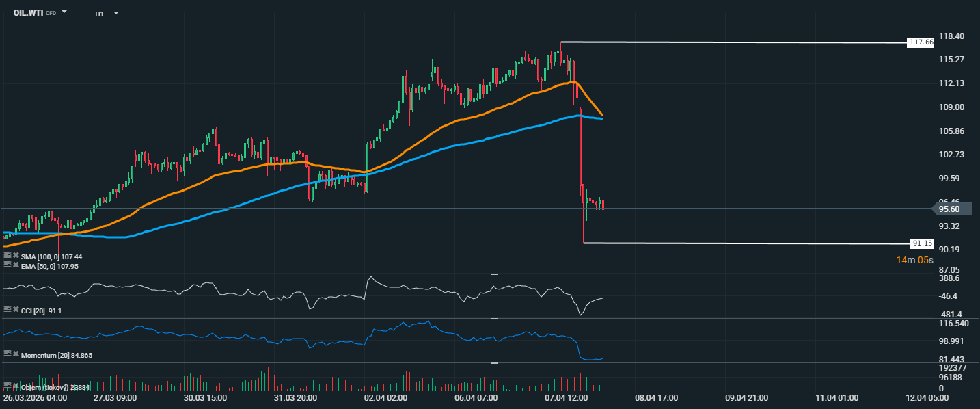Click the current price tag 95.60
This screenshot has width=980, height=409.
[950, 209]
